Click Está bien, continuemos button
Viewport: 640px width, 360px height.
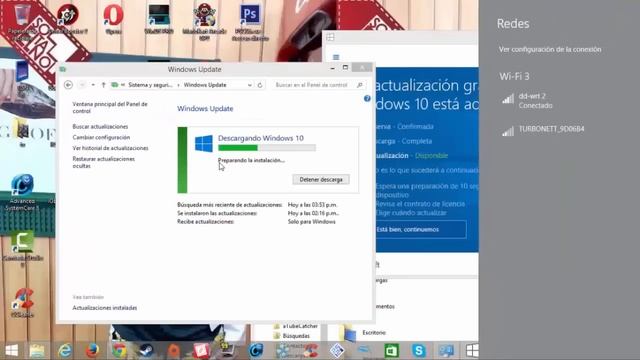(420, 229)
